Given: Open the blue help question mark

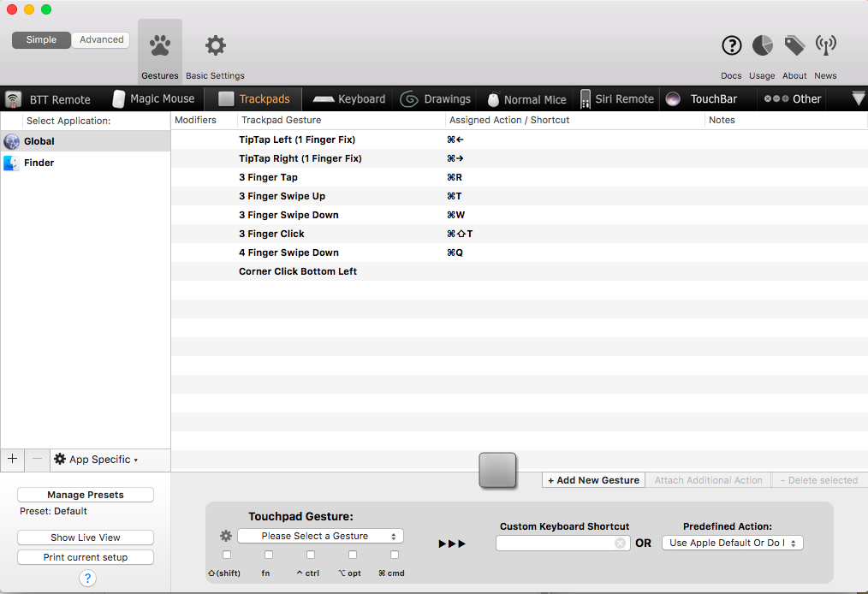Looking at the screenshot, I should pos(87,578).
